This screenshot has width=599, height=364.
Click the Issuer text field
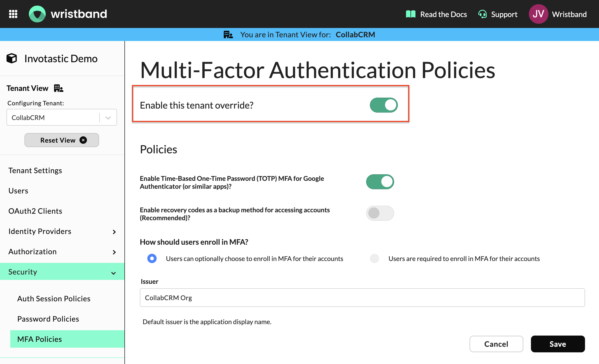click(362, 298)
